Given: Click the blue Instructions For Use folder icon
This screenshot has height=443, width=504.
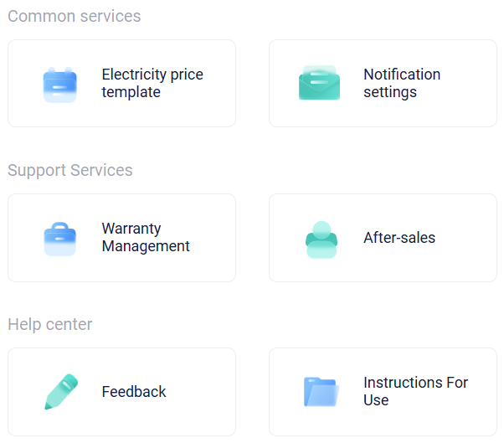Looking at the screenshot, I should (x=320, y=392).
